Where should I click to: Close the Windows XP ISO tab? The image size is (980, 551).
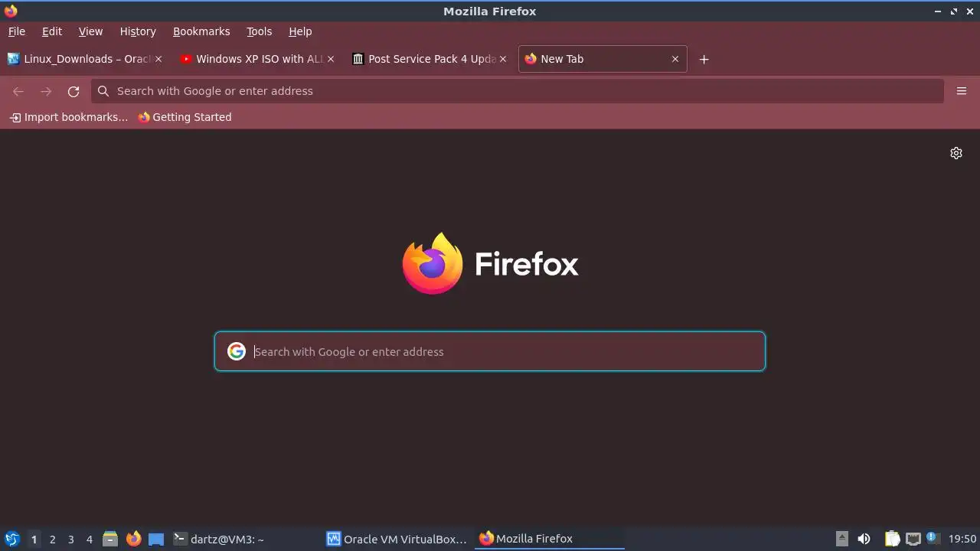coord(331,59)
